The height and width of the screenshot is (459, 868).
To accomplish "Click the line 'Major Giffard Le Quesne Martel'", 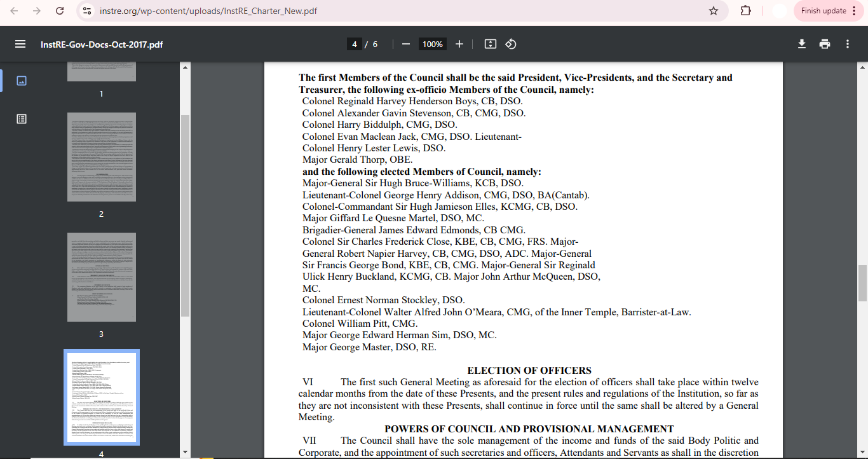I will click(x=393, y=218).
